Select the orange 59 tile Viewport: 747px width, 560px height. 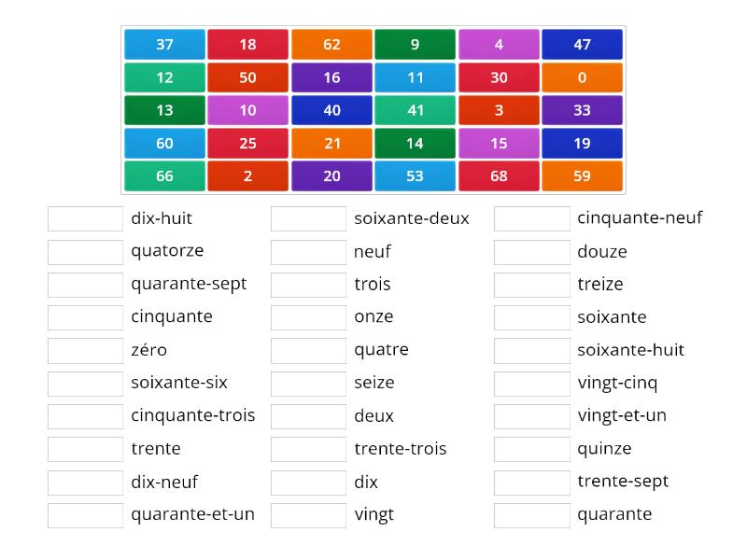582,175
